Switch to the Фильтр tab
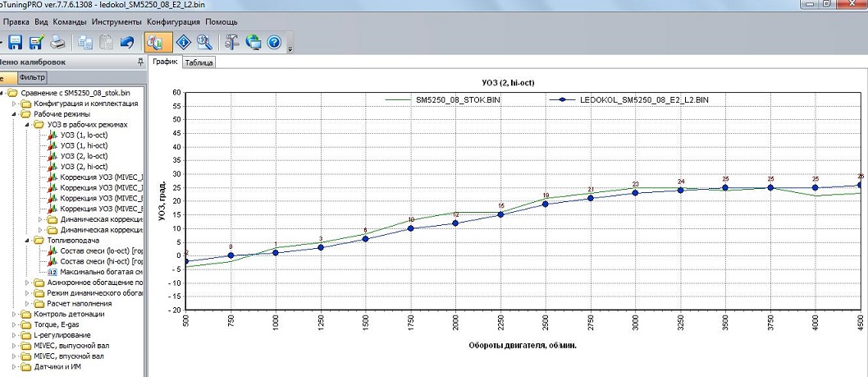 point(32,77)
